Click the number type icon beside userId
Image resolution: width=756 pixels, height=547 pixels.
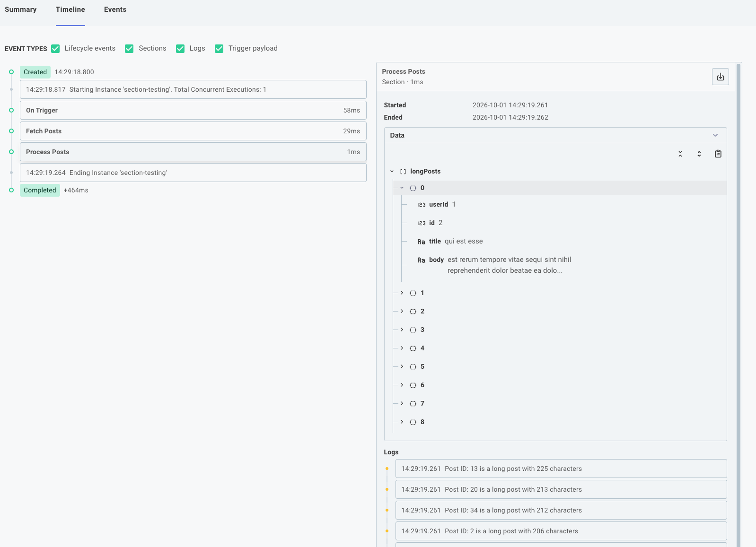(x=421, y=205)
